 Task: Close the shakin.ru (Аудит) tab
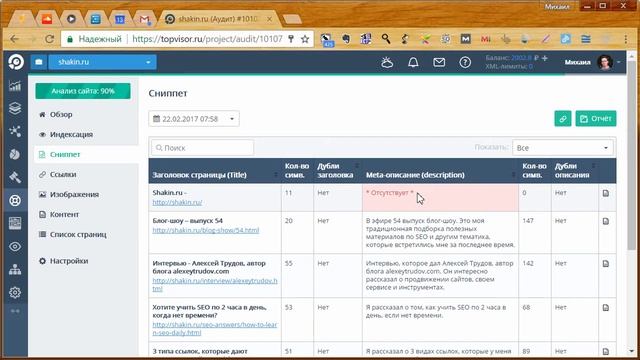coord(269,19)
